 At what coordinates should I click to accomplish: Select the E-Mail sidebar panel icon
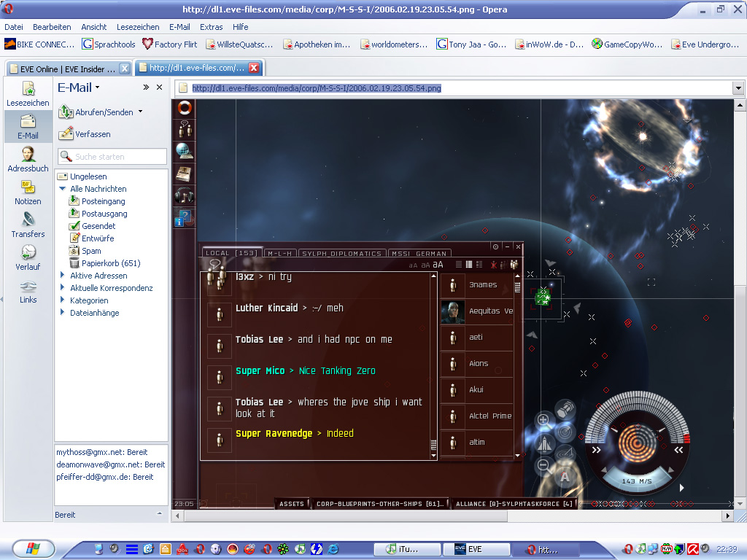[28, 126]
